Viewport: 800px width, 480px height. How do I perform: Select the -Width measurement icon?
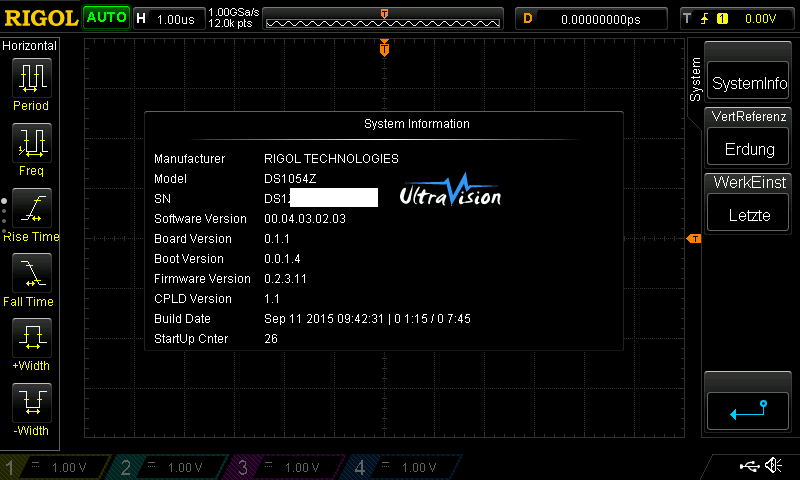32,402
